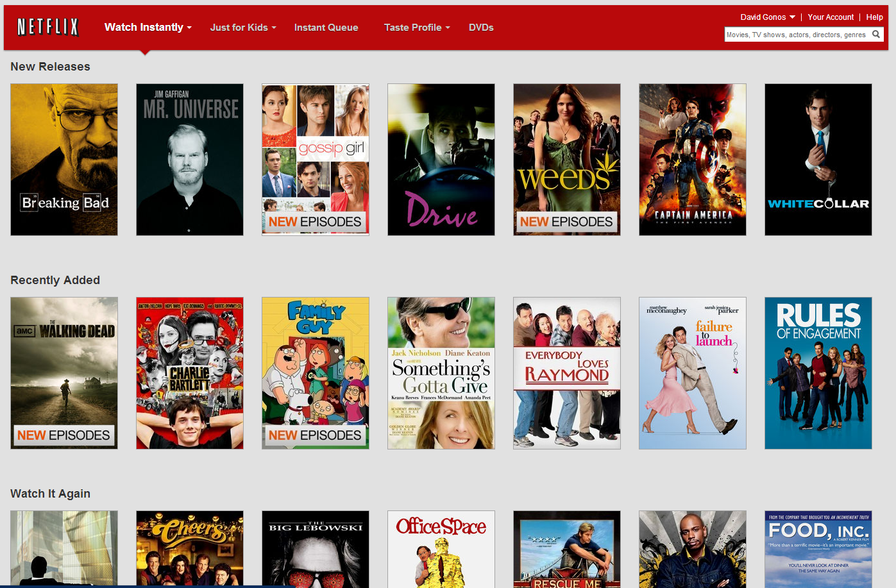Open the Your Account link
This screenshot has height=588, width=896.
831,17
